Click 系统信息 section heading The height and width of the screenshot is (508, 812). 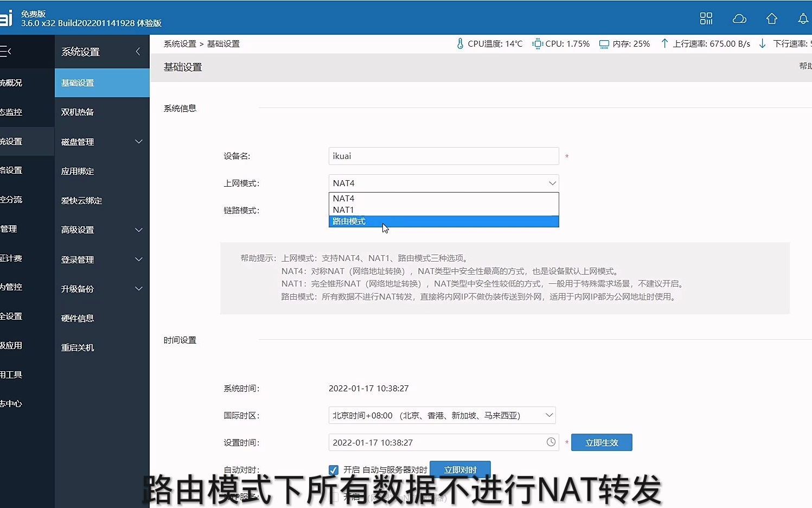(x=180, y=108)
